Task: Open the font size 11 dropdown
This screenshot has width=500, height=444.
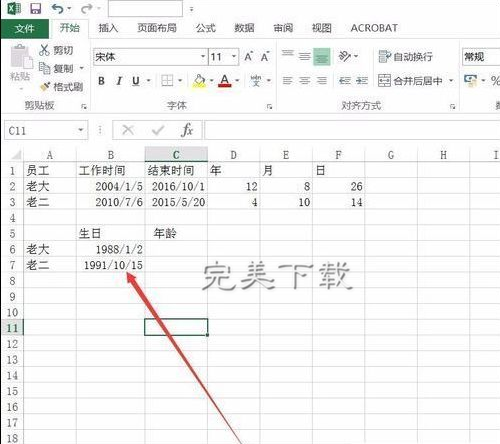Action: click(x=234, y=56)
